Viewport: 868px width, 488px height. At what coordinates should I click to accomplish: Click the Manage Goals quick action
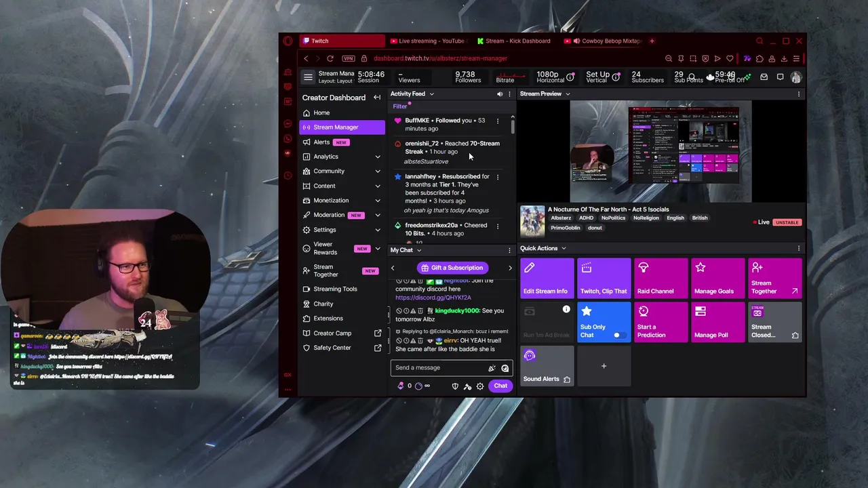(717, 279)
